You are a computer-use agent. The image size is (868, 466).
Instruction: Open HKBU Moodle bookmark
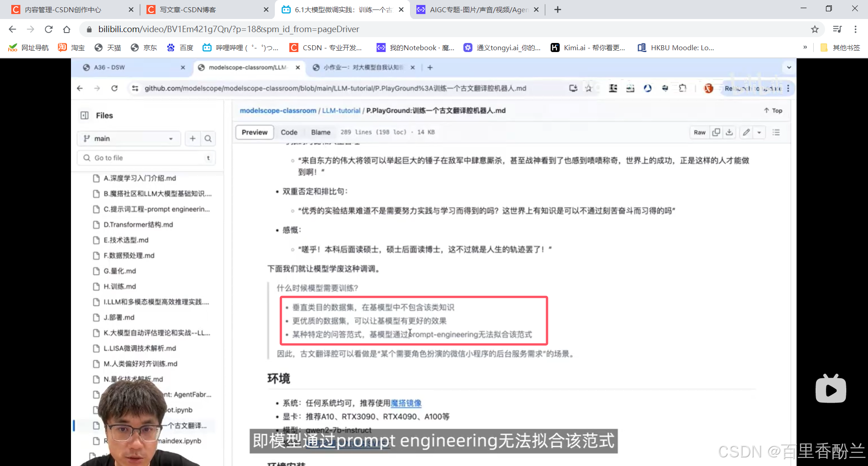tap(676, 48)
